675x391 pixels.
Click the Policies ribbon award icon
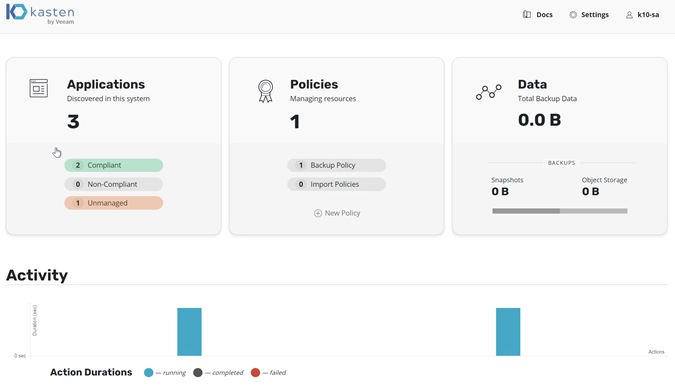click(x=265, y=91)
